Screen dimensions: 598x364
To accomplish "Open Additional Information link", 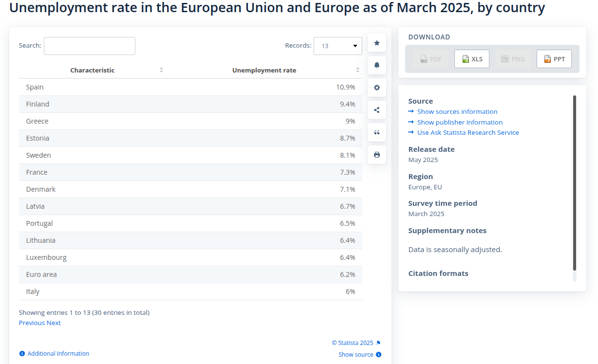I will click(58, 354).
